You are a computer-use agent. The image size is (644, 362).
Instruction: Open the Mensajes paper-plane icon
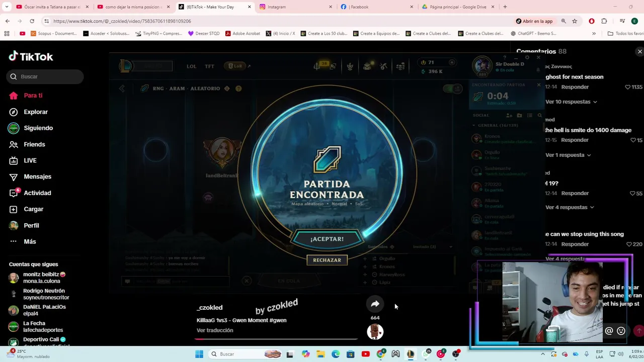tap(14, 177)
